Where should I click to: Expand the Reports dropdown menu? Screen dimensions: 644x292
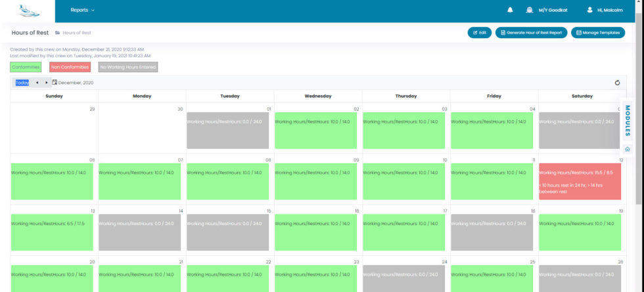[x=82, y=10]
